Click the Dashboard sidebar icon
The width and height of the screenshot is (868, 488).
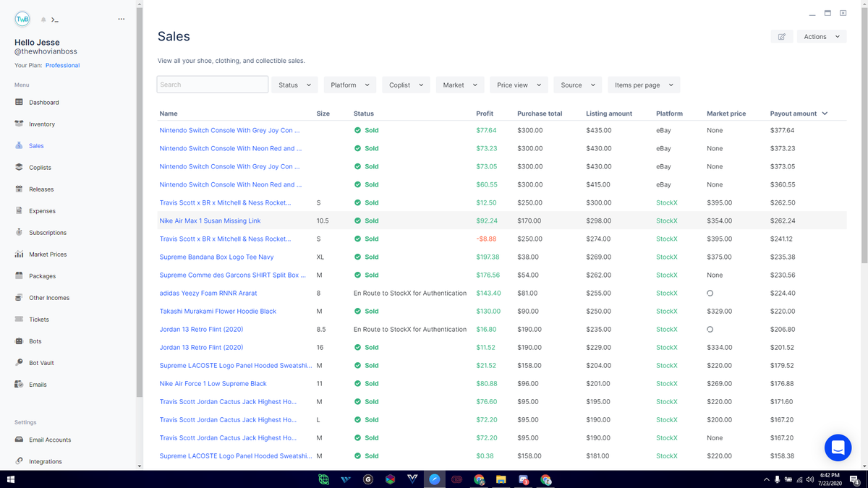click(19, 102)
